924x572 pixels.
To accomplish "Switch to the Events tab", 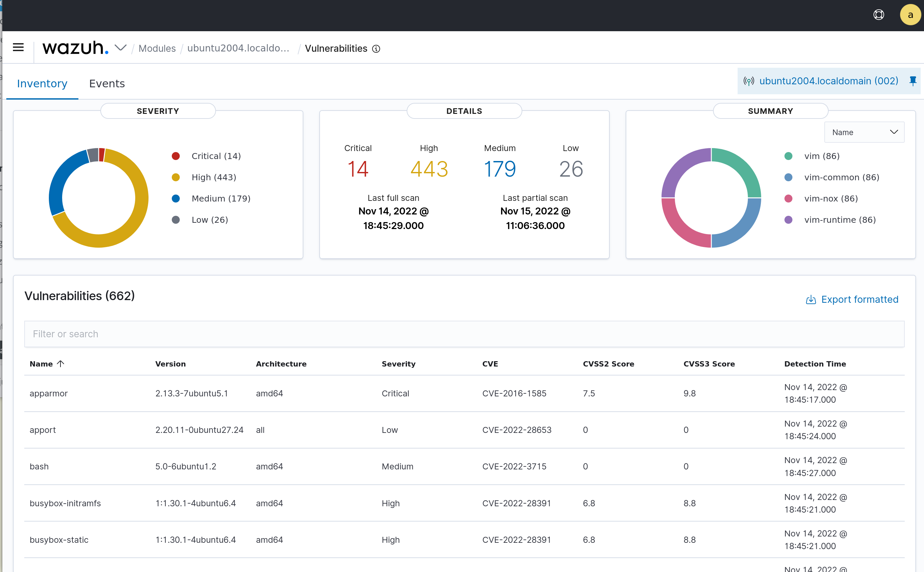I will (107, 84).
